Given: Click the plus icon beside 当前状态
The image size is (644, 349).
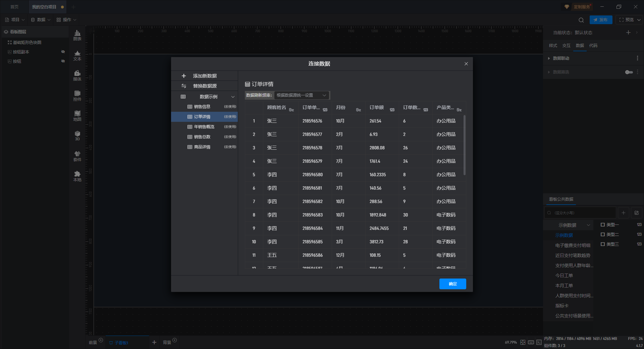Looking at the screenshot, I should pos(628,33).
